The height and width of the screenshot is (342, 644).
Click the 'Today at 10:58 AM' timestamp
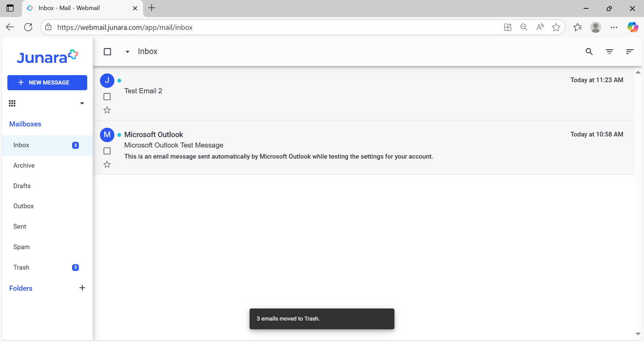pyautogui.click(x=597, y=134)
